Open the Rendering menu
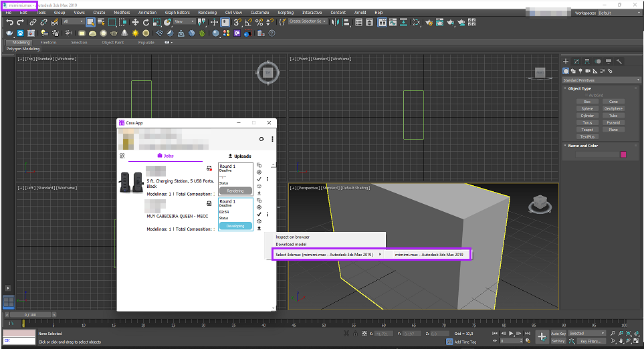Screen dimensions: 644x349 coord(207,12)
